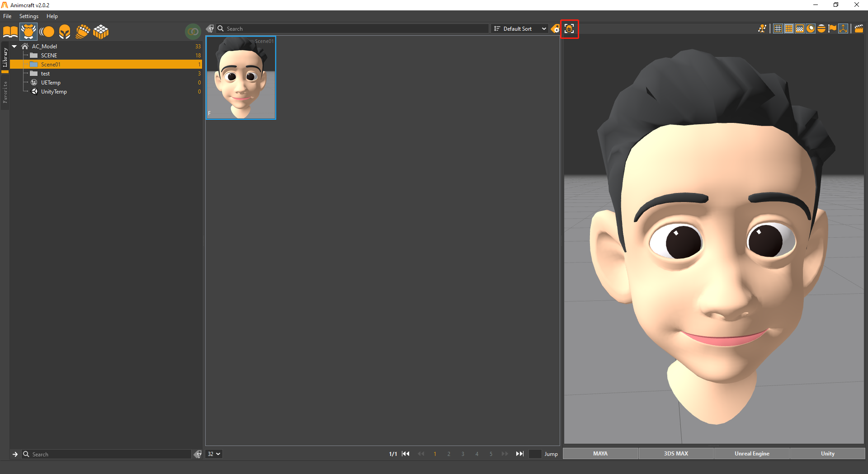Image resolution: width=868 pixels, height=474 pixels.
Task: Toggle the sphere lighting button
Action: pyautogui.click(x=811, y=28)
